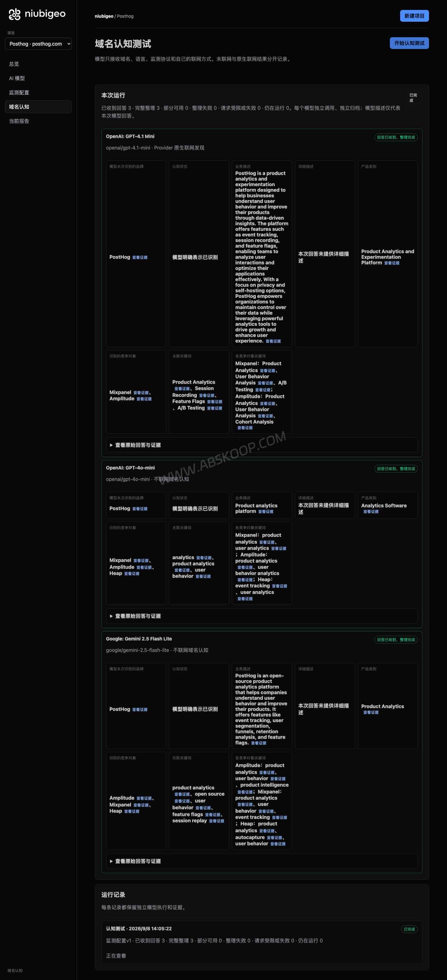
Task: View evidence for autocapture keyword
Action: tap(274, 838)
